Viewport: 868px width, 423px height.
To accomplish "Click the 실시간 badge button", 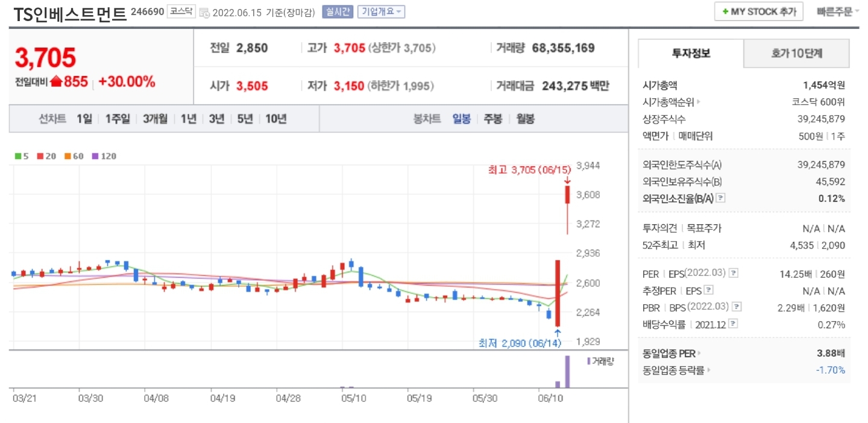I will pyautogui.click(x=338, y=11).
